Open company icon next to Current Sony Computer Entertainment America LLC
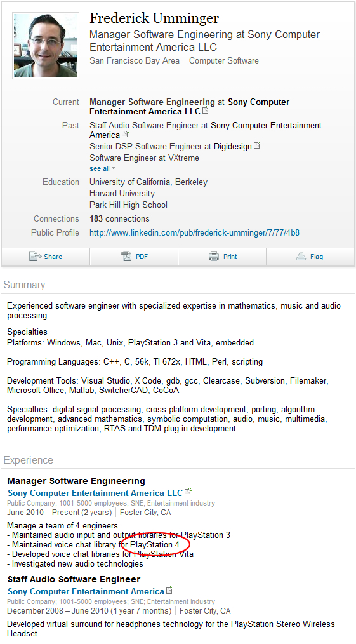The image size is (356, 644). coord(206,111)
